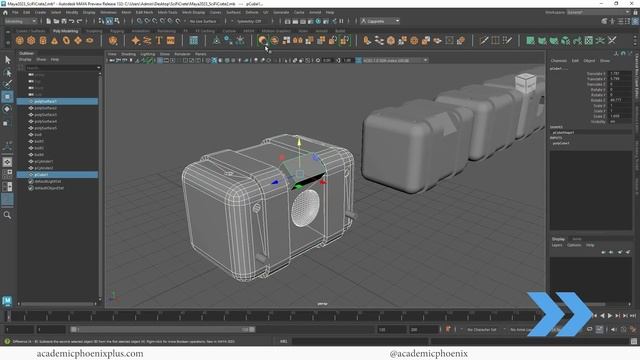Image resolution: width=640 pixels, height=360 pixels.
Task: Activate the Move tool in the toolbox
Action: (7, 97)
